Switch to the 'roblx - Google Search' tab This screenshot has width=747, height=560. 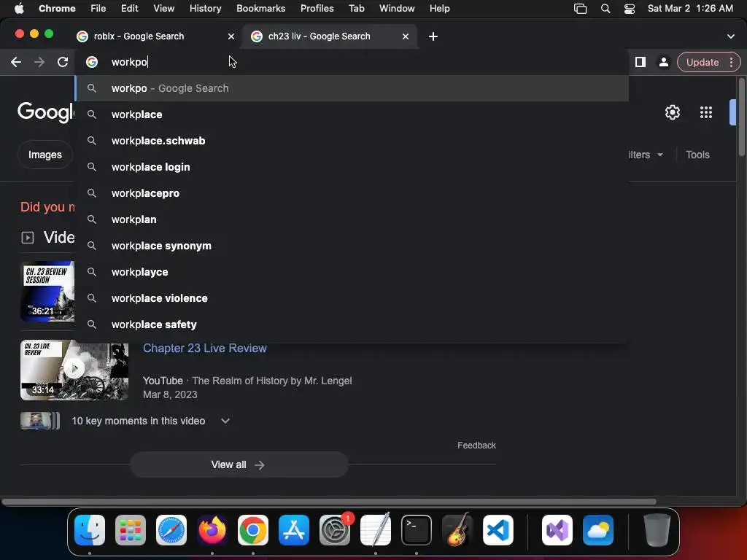[x=155, y=36]
